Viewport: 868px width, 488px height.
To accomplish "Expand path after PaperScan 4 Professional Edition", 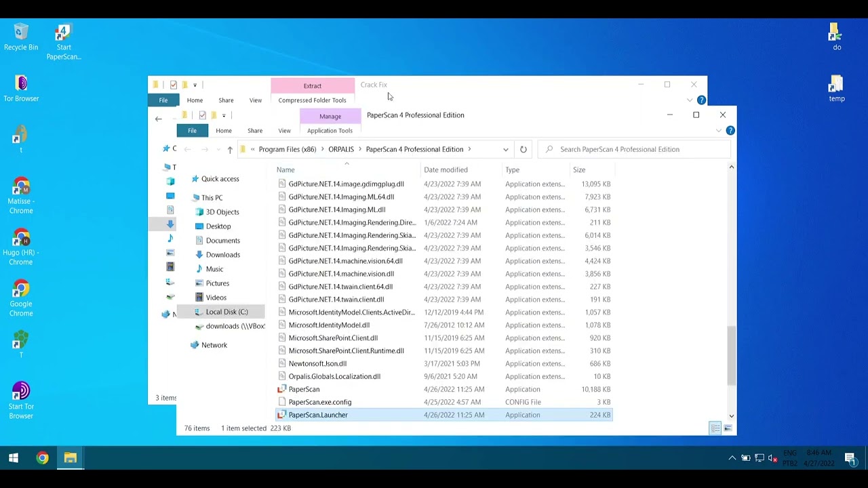I will coord(469,149).
